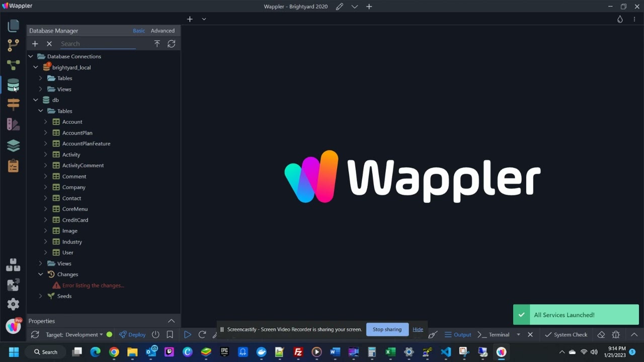Click the project edit pencil icon
The width and height of the screenshot is (644, 362).
pyautogui.click(x=340, y=7)
